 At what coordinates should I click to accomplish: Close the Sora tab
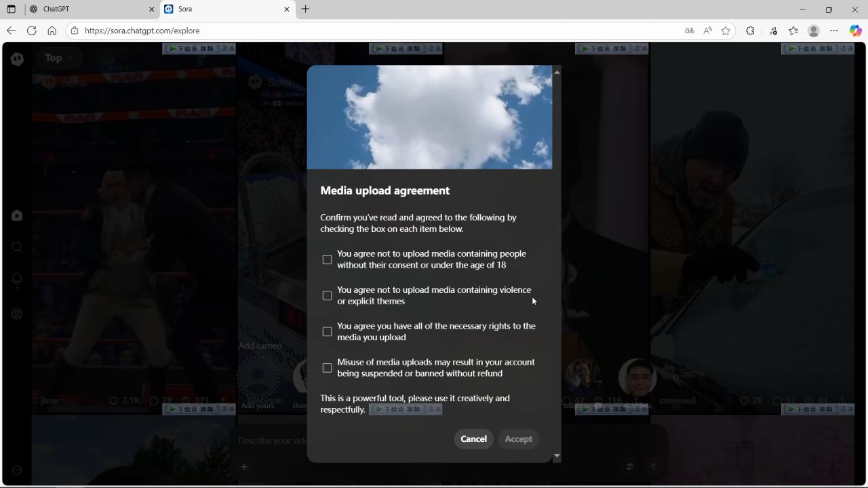pyautogui.click(x=287, y=9)
